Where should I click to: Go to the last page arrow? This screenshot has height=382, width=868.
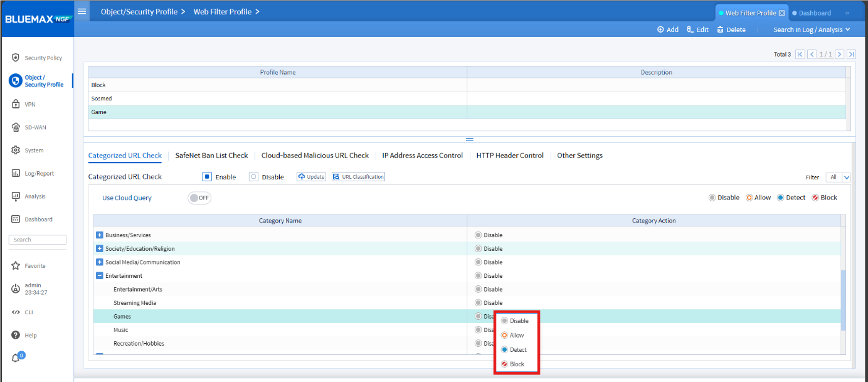[852, 55]
